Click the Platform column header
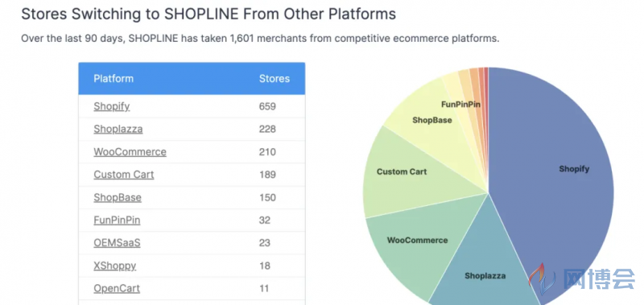The image size is (644, 305). (x=114, y=78)
